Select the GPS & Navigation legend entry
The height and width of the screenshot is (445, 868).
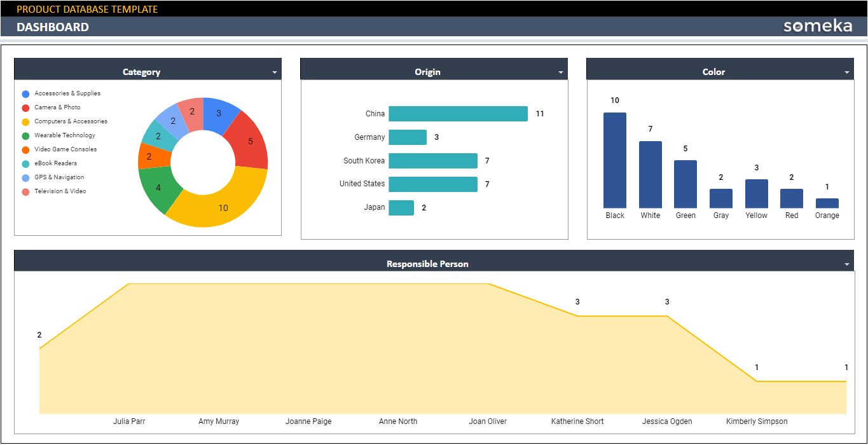(59, 177)
